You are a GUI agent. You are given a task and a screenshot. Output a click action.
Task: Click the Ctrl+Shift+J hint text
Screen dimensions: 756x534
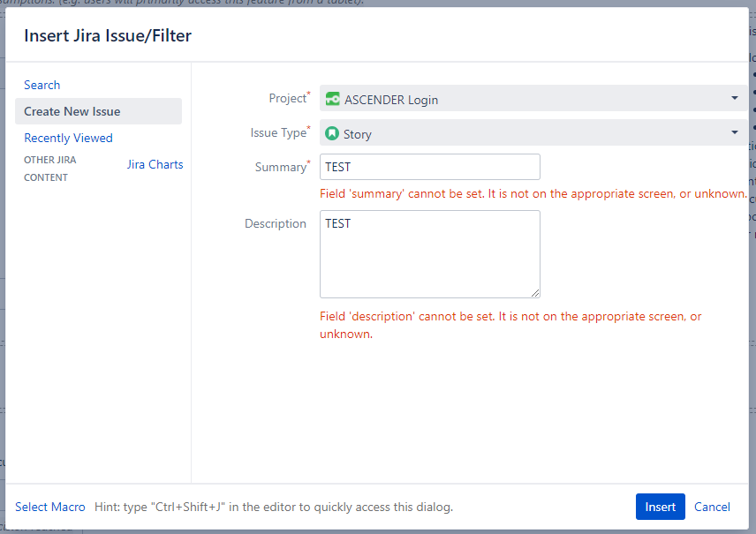click(274, 507)
